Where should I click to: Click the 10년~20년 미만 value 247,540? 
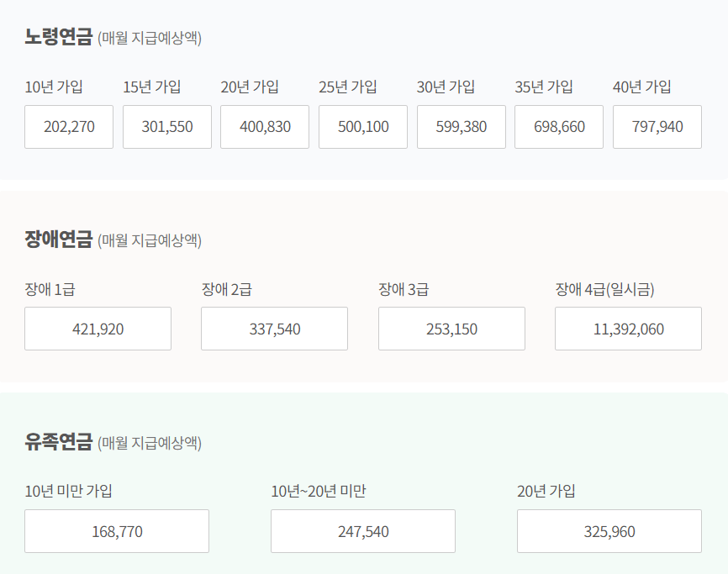(x=362, y=531)
